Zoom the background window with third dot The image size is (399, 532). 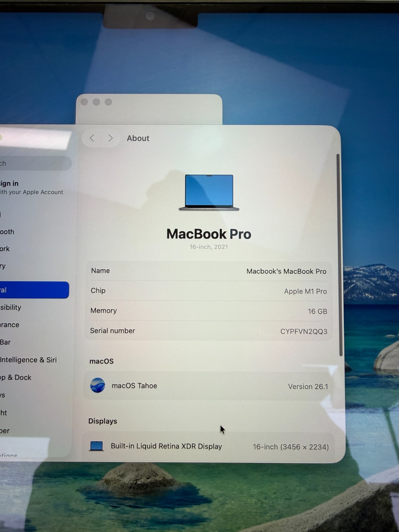click(108, 102)
